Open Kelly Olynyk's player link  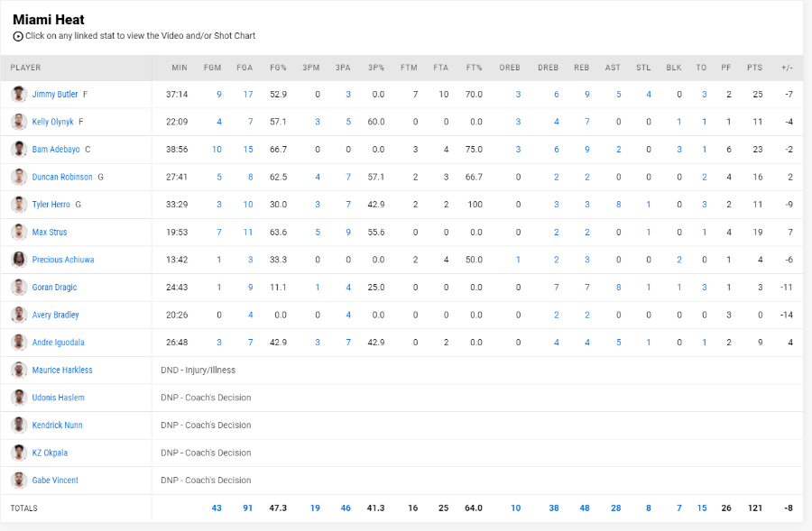coord(53,122)
